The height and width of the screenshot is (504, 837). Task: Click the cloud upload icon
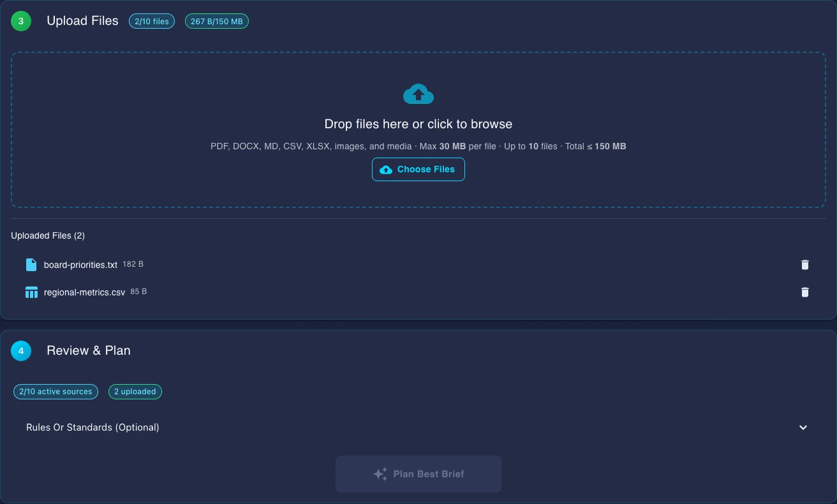click(418, 93)
